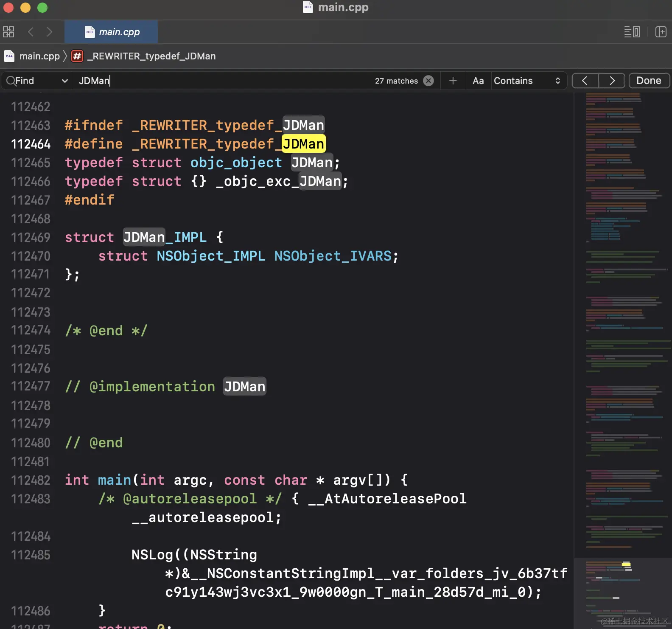Toggle case-sensitive matching (Aa)
The height and width of the screenshot is (629, 672).
coord(478,81)
